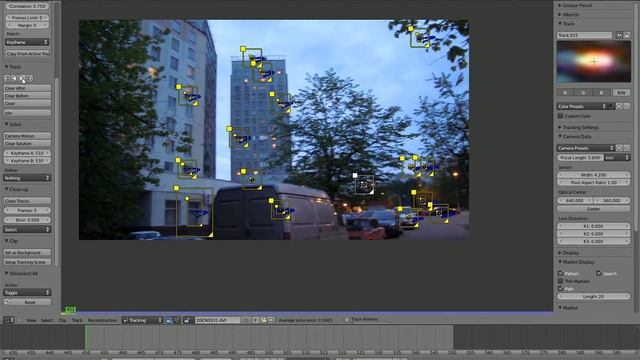Toggle the Path display checkbox
Viewport: 640px width, 360px height.
click(x=561, y=289)
